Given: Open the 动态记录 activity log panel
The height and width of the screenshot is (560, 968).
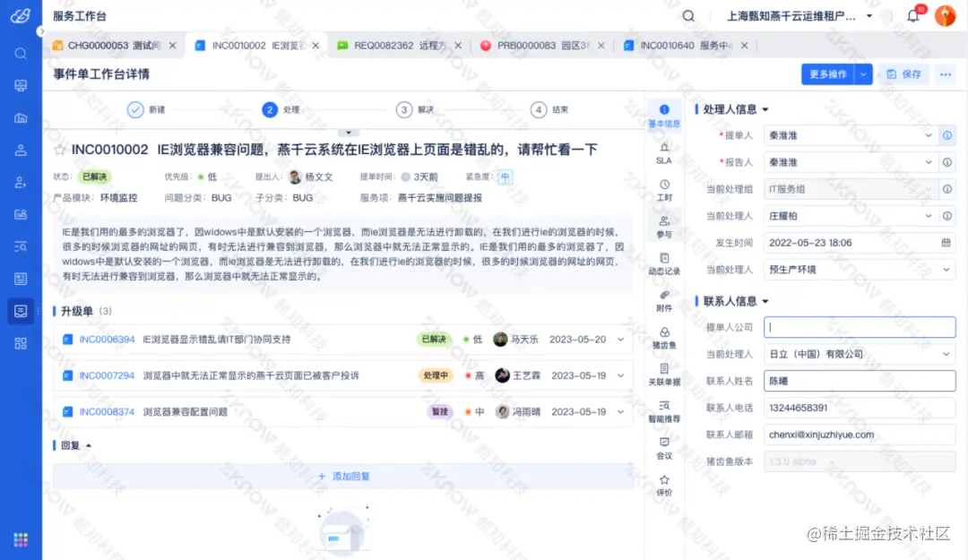Looking at the screenshot, I should (663, 264).
